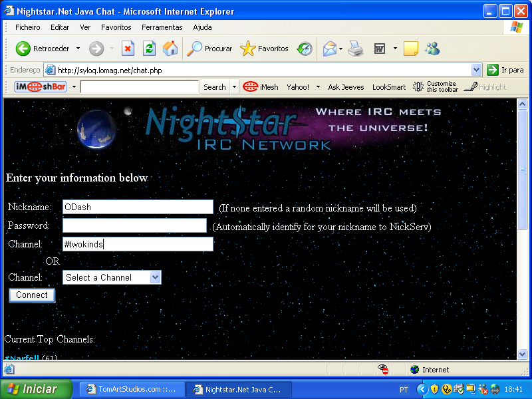Viewport: 532px width, 399px height.
Task: Click the Channel field with #twokinds
Action: [138, 244]
